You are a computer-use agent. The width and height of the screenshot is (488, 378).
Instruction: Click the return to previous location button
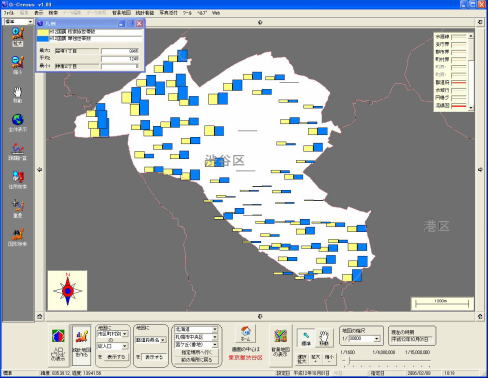196,360
